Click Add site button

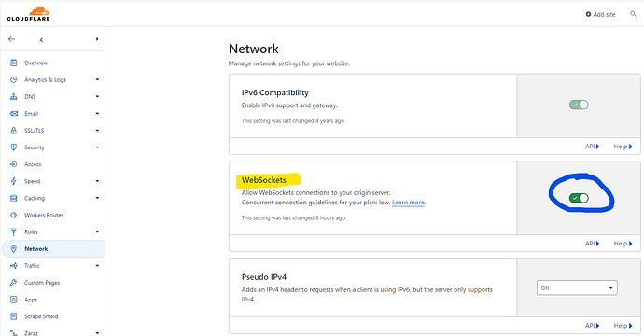click(x=600, y=14)
